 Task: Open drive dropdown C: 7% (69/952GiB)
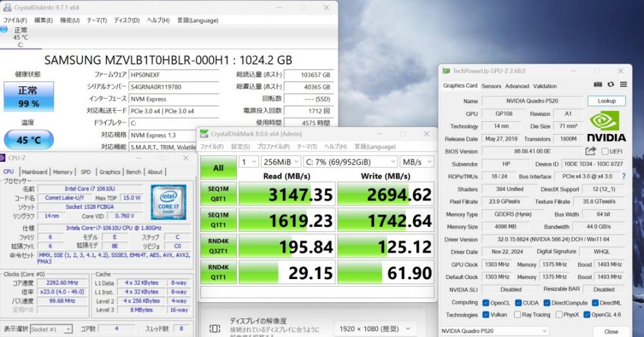(351, 162)
